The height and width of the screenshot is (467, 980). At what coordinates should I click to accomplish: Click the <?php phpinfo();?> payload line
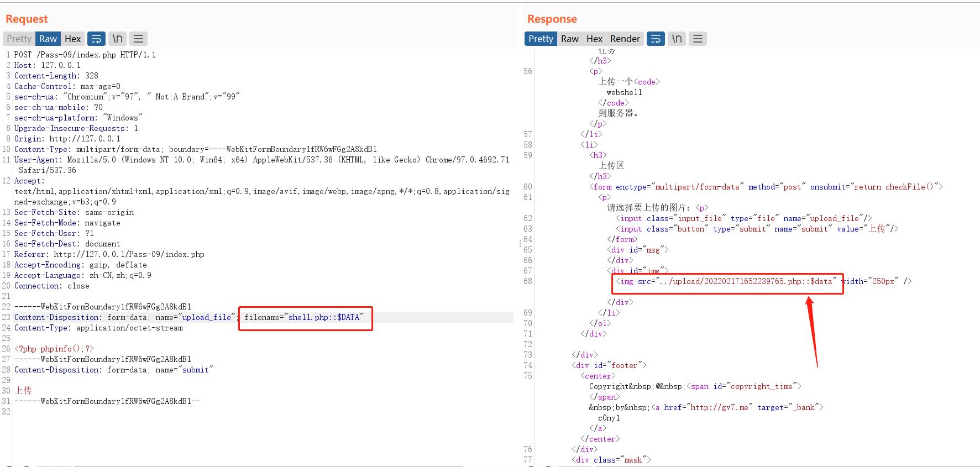coord(54,349)
